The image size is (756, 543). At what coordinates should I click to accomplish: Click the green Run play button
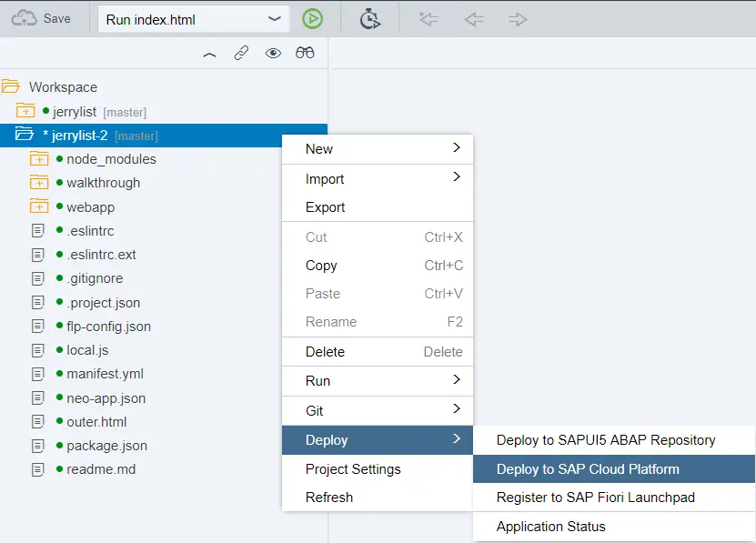[x=312, y=19]
